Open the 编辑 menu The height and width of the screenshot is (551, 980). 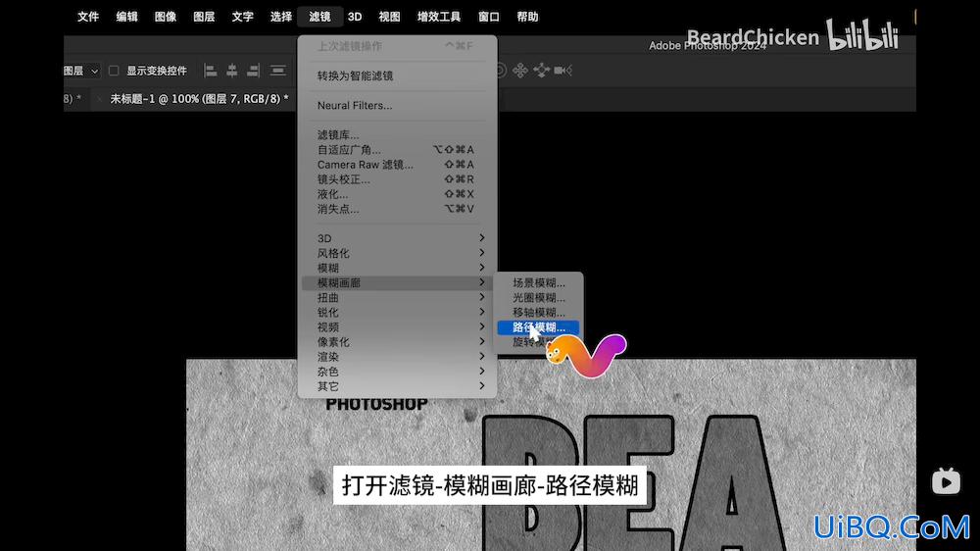[126, 17]
